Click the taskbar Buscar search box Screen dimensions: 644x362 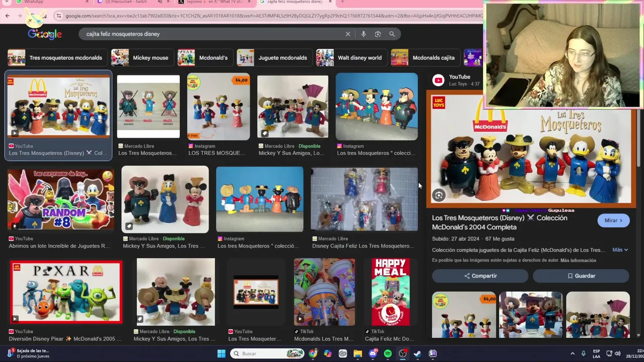pos(267,353)
